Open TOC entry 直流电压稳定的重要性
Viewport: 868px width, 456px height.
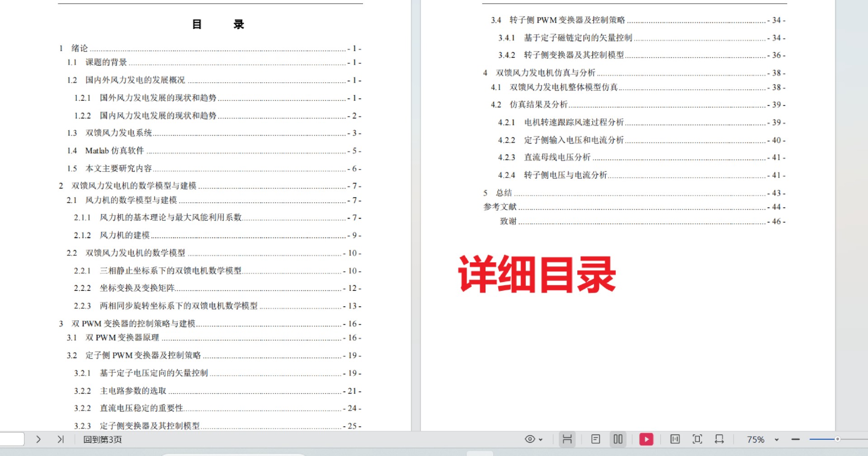(x=218, y=408)
